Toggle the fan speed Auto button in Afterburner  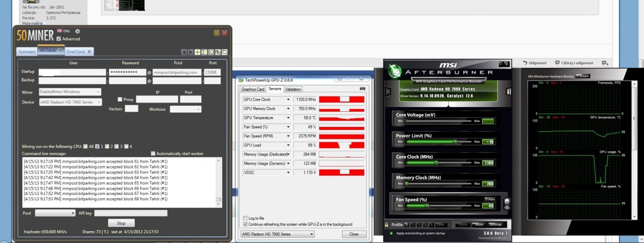[x=491, y=199]
